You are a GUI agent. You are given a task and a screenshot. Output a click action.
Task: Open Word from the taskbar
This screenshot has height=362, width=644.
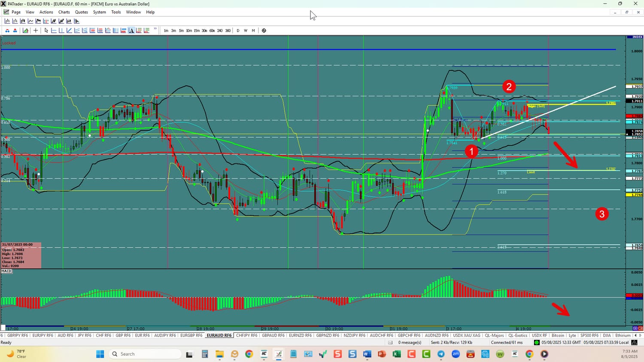point(367,354)
